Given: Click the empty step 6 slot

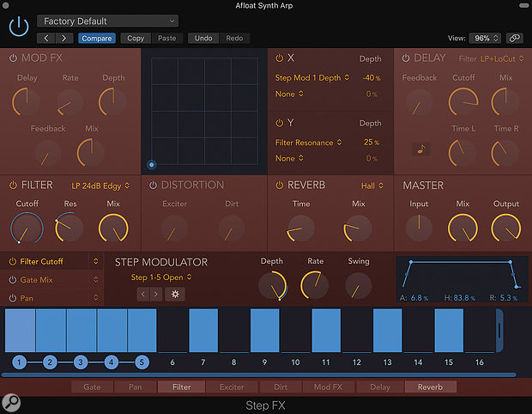Looking at the screenshot, I should click(172, 331).
